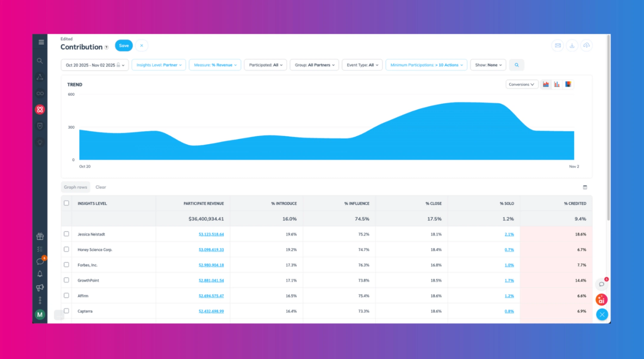The width and height of the screenshot is (644, 359).
Task: Check the checkbox next to Jessica Neistadt
Action: (66, 234)
